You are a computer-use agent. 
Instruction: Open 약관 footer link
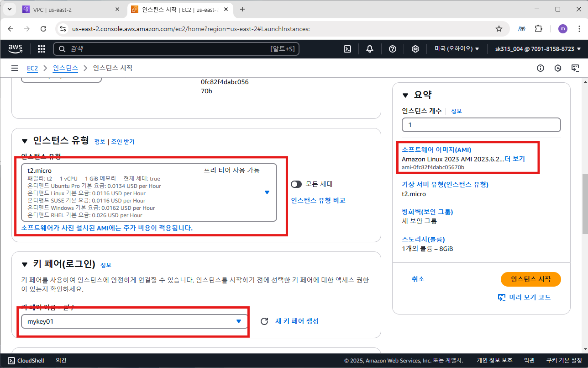pyautogui.click(x=530, y=361)
